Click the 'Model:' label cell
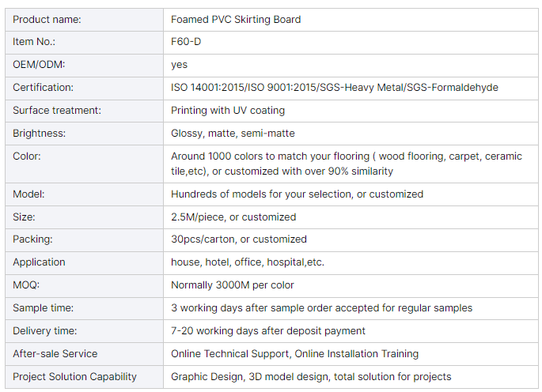The image size is (542, 392). coord(28,194)
